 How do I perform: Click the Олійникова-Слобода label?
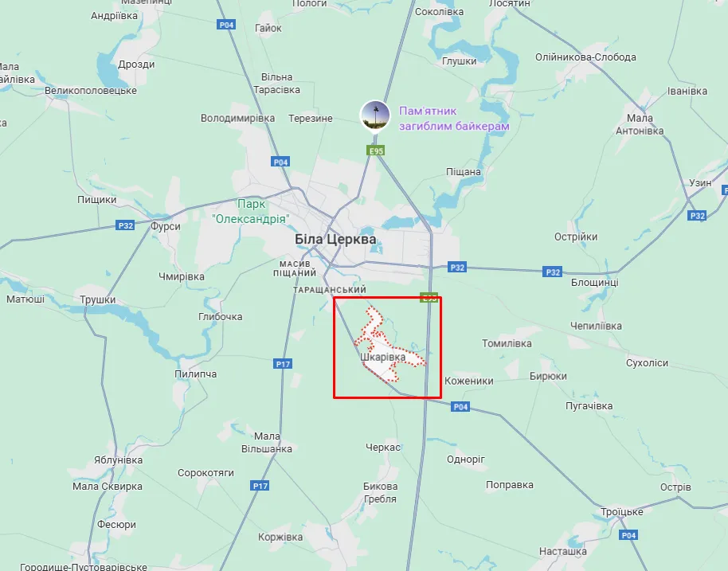(x=585, y=57)
